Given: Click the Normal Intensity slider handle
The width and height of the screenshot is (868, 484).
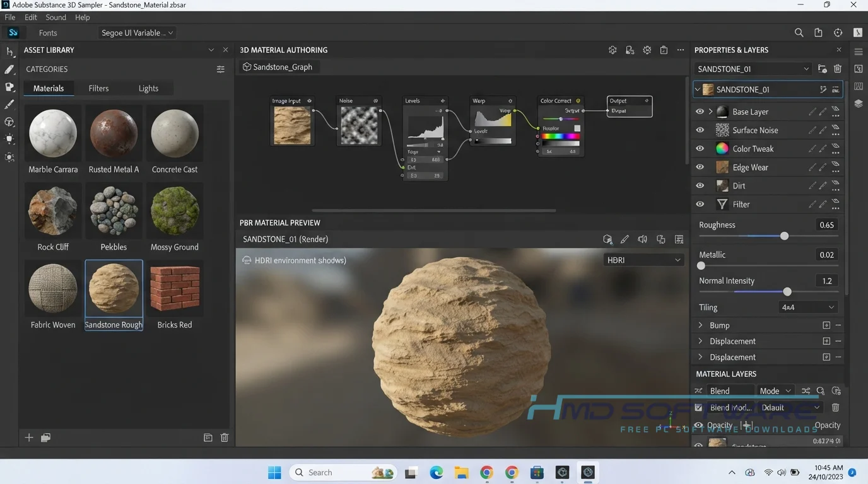Looking at the screenshot, I should tap(787, 292).
